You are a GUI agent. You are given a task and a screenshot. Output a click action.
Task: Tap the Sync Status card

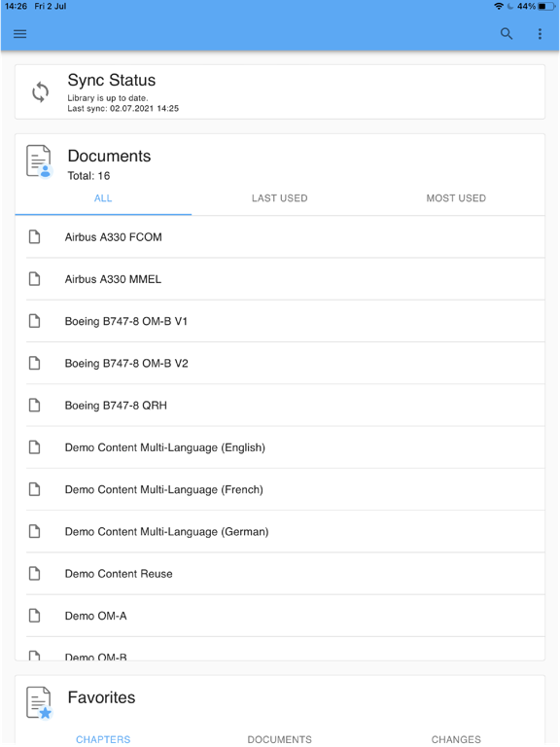(280, 92)
